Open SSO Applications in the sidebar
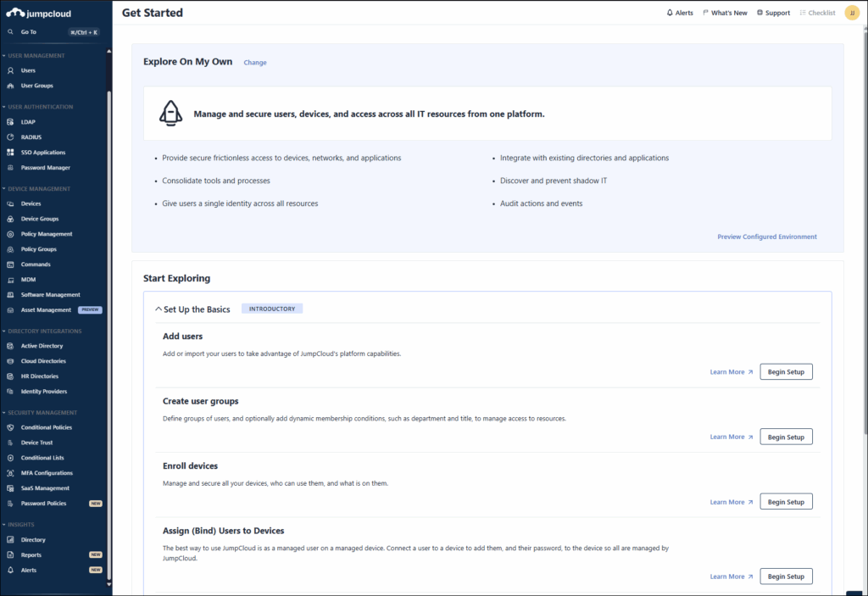The width and height of the screenshot is (868, 596). click(43, 153)
